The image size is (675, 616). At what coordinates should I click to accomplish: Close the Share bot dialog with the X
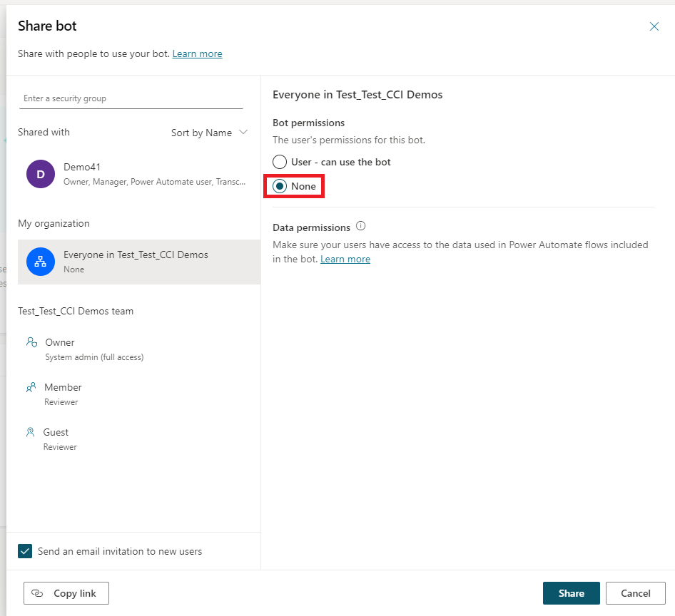[654, 26]
